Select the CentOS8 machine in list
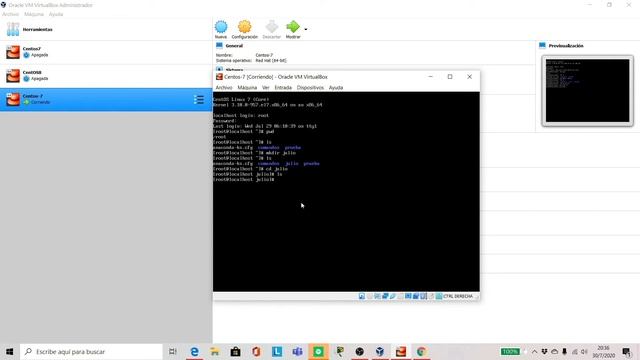640x360 pixels. point(106,76)
